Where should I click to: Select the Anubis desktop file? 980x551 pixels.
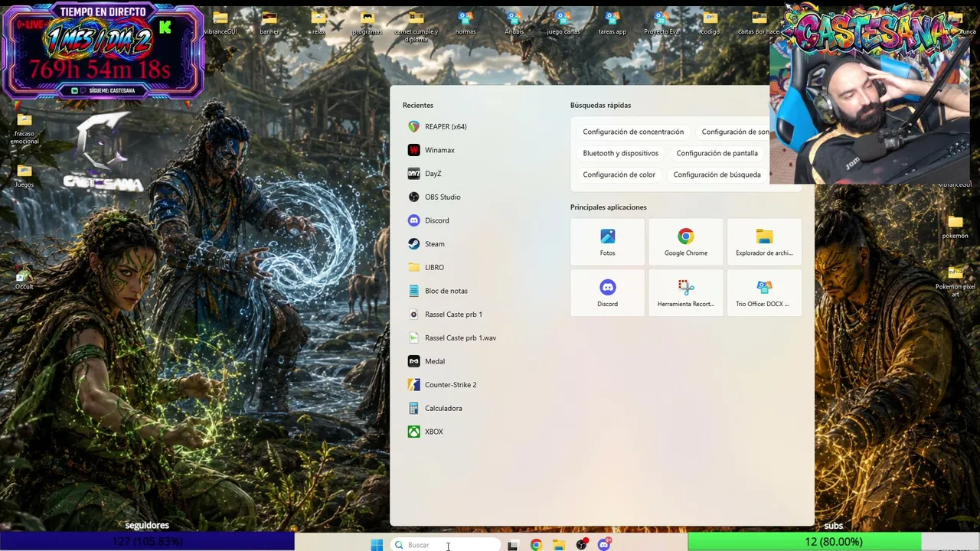[514, 23]
